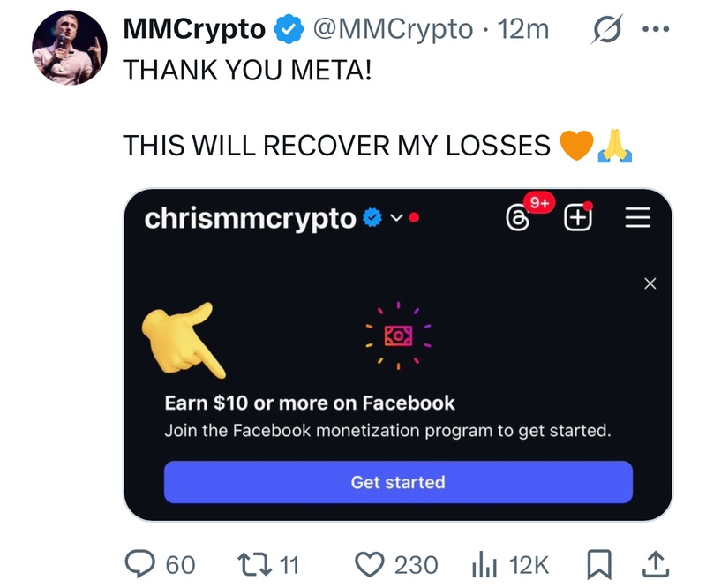Click the blue verified badge

tap(289, 29)
